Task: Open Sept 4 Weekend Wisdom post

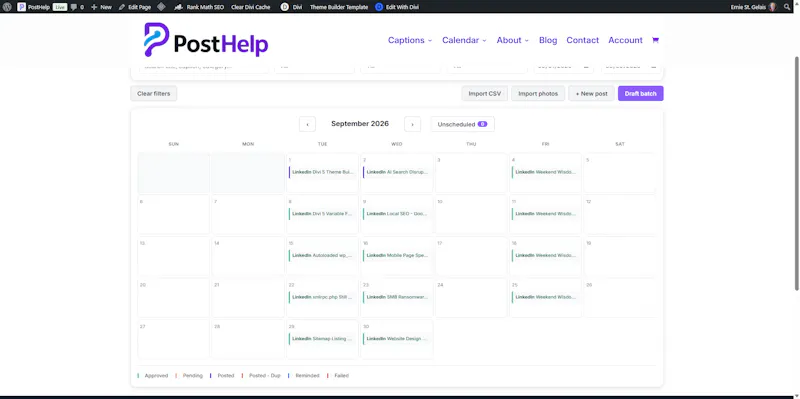Action: [x=545, y=172]
